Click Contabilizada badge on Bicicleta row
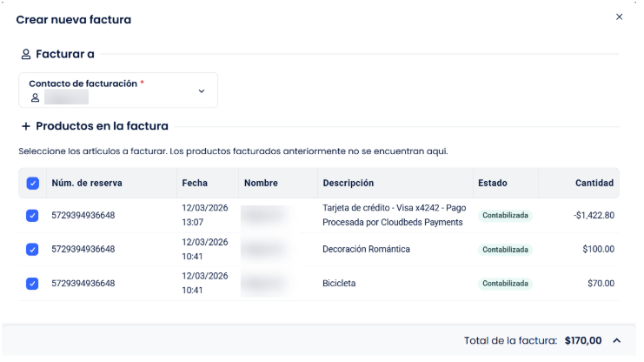This screenshot has width=644, height=362. click(x=505, y=284)
